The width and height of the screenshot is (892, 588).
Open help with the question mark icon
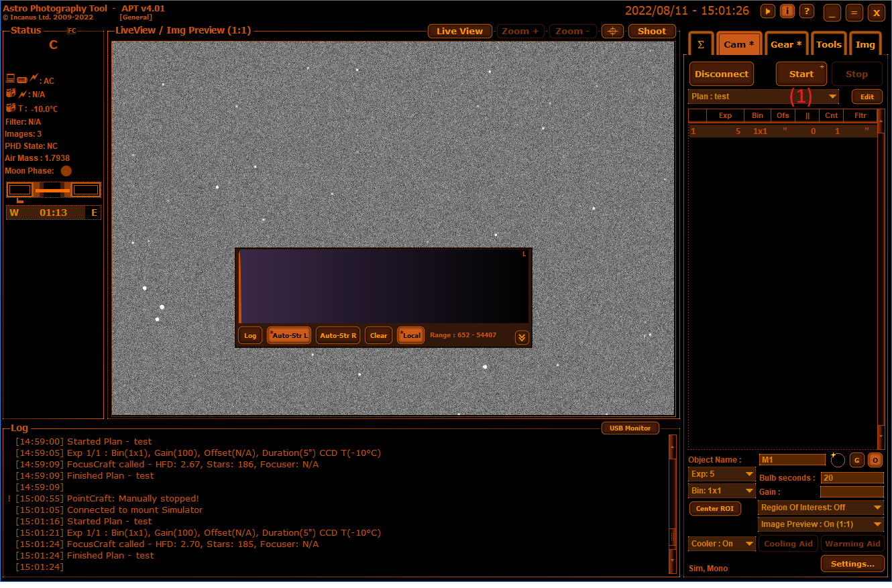click(x=807, y=11)
